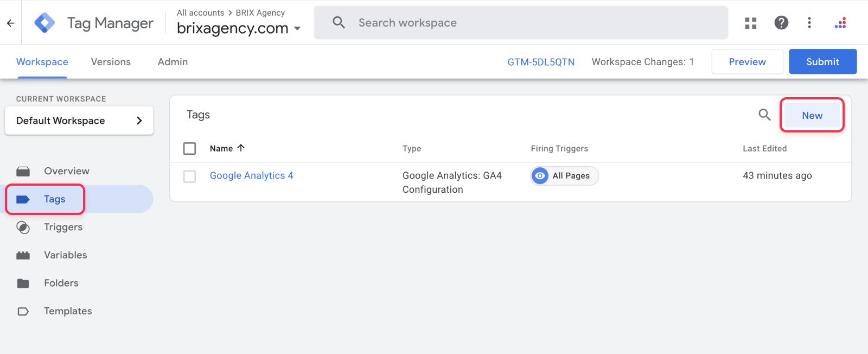This screenshot has height=354, width=868.
Task: Open Triggers in the sidebar
Action: pyautogui.click(x=63, y=227)
